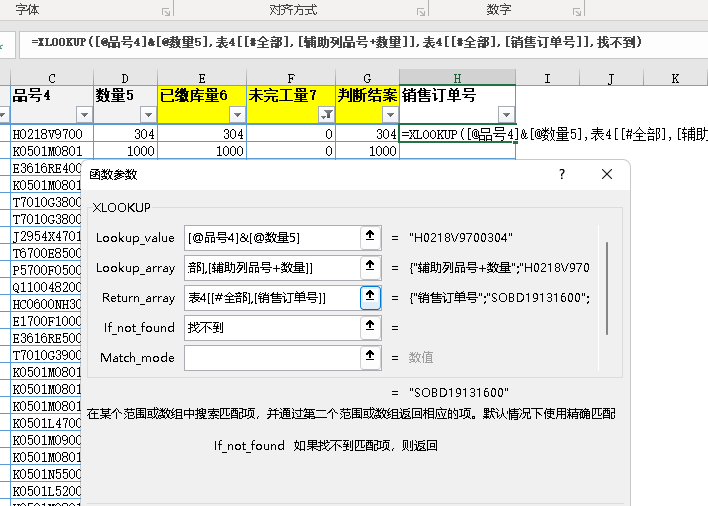Collapse dialog for Match_mode range selection

(370, 357)
